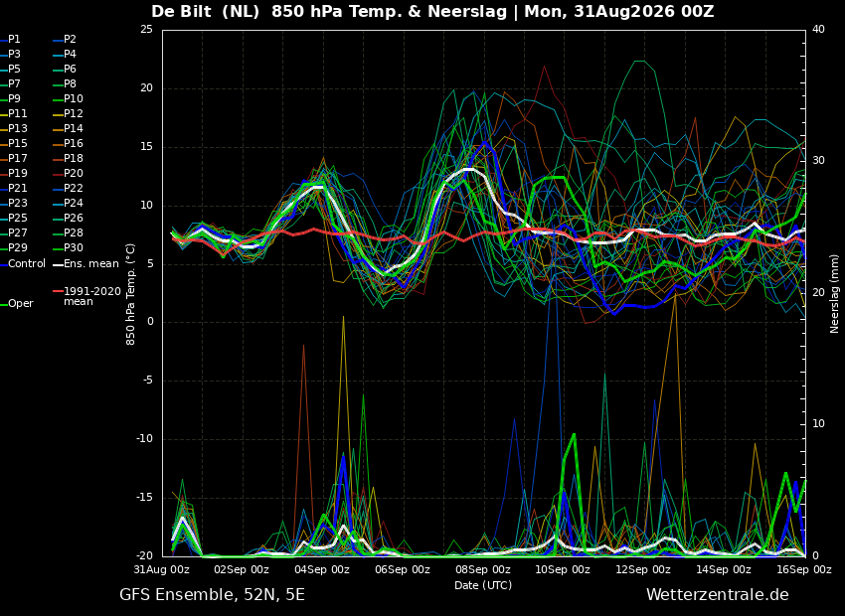Click the 02Sep 00z date label
Screen dimensions: 845x616
242,569
